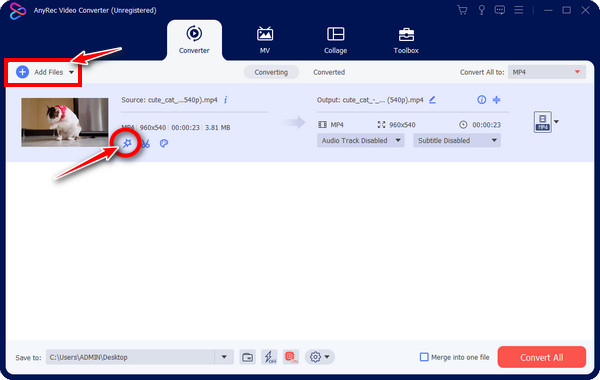Open the hamburger menu
Viewport: 600px width, 380px height.
point(518,10)
